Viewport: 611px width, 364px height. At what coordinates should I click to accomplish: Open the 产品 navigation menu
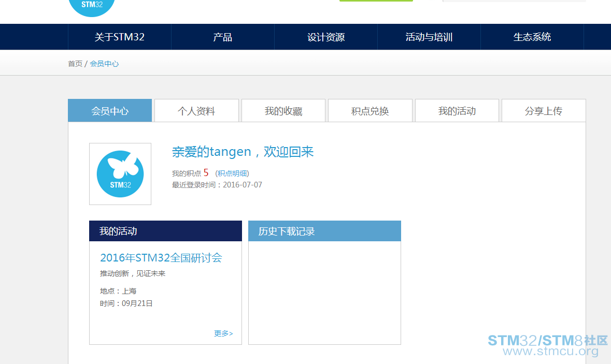point(222,37)
